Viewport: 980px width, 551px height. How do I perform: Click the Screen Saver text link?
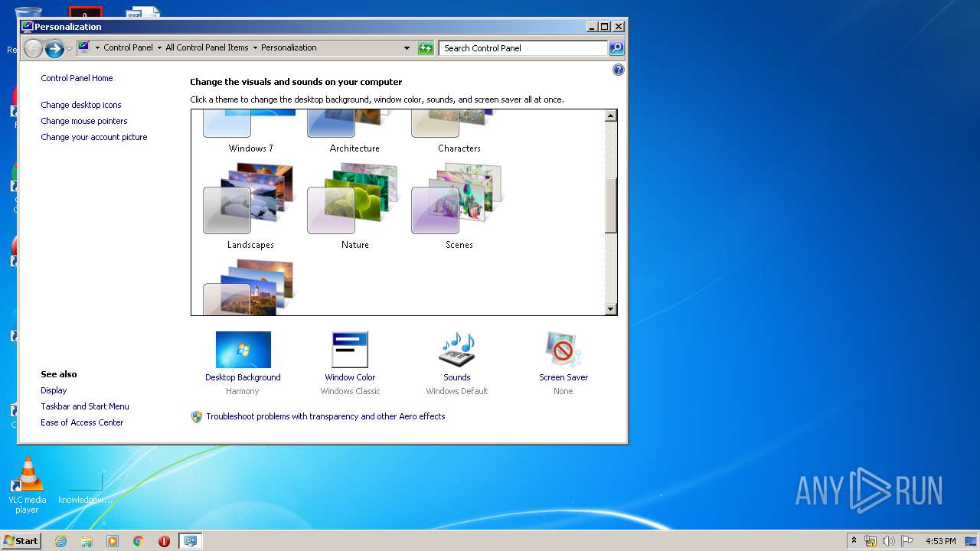pos(563,377)
